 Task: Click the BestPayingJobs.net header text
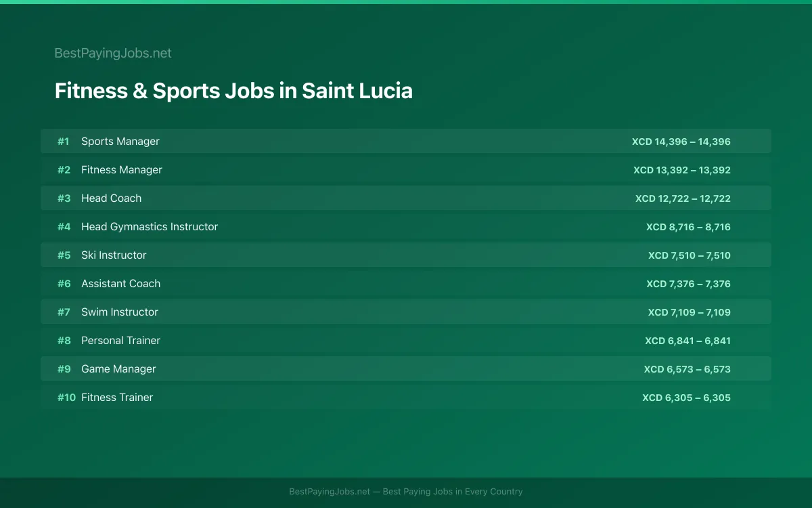coord(113,53)
